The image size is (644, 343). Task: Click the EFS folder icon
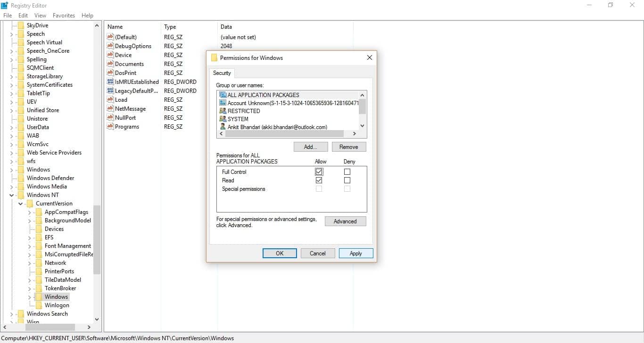tap(39, 237)
